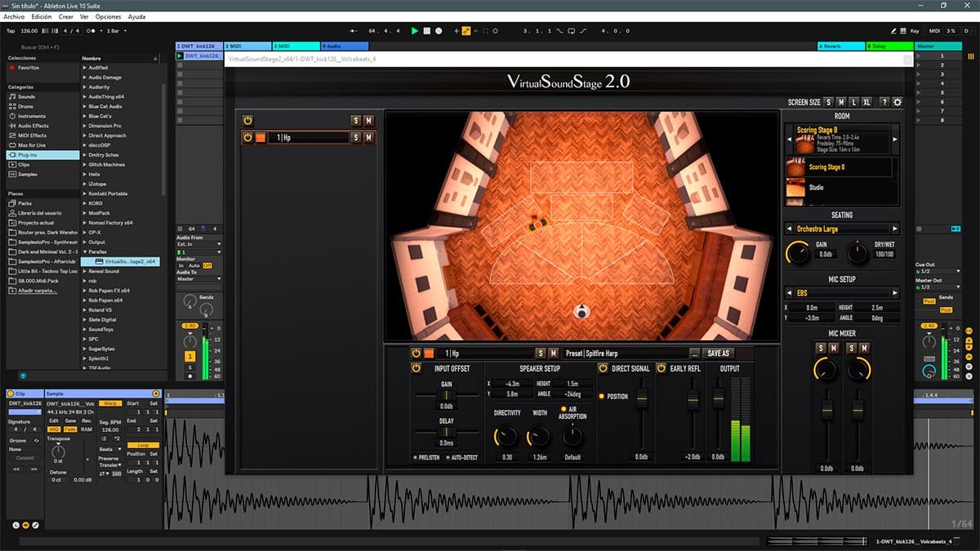The height and width of the screenshot is (551, 980).
Task: Toggle the Loop button in clip view
Action: [x=143, y=445]
